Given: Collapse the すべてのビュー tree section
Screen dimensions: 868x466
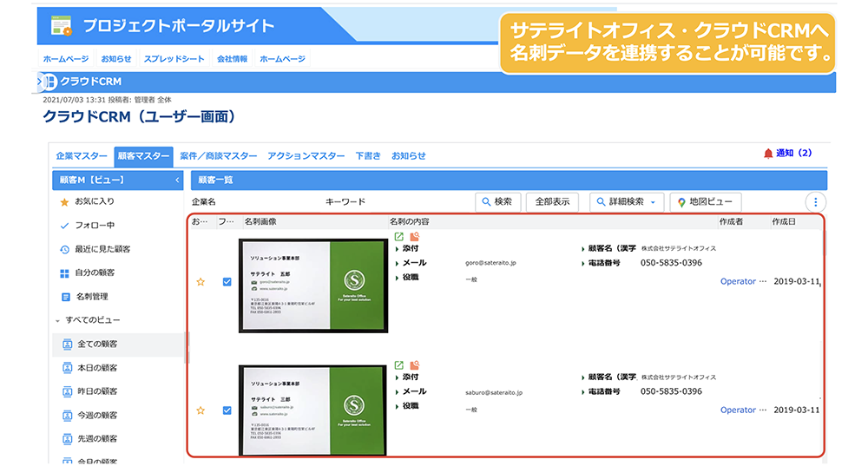Looking at the screenshot, I should (x=57, y=321).
